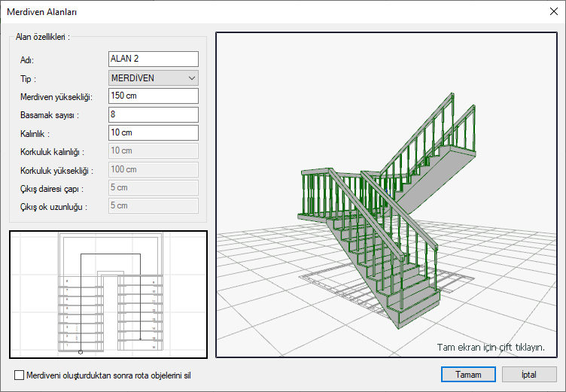Click the Çıkış dairesi çapı field
Screen dimensions: 566x392
click(x=153, y=187)
